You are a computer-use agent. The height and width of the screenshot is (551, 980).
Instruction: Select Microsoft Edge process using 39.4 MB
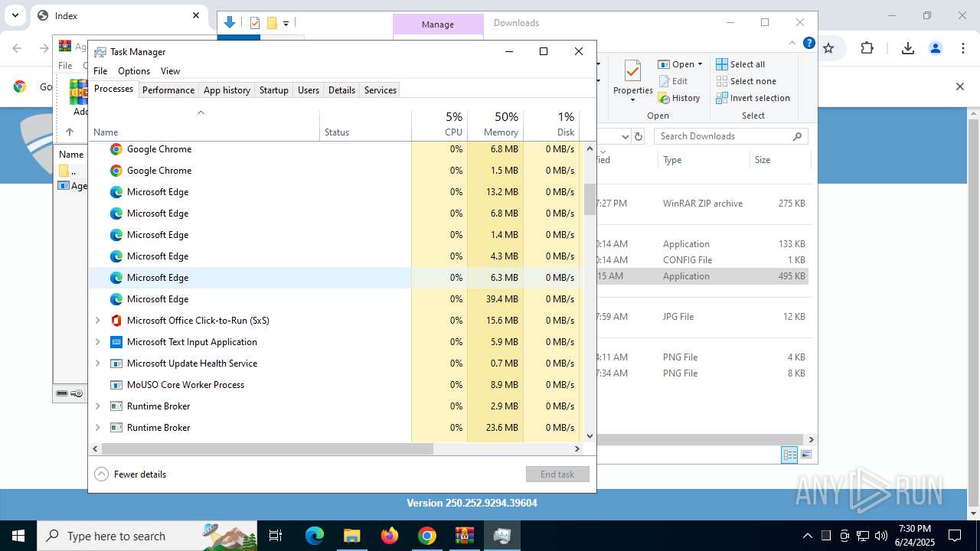pyautogui.click(x=336, y=299)
